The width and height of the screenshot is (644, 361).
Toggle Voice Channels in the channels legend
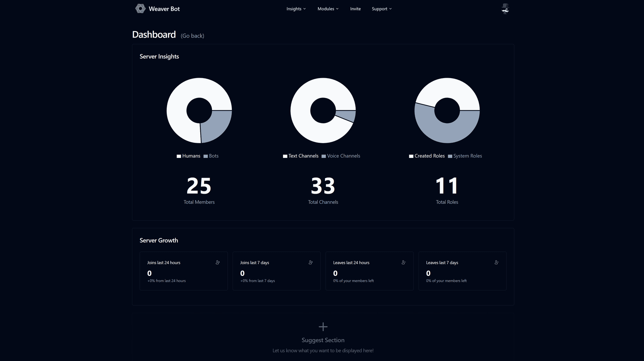pyautogui.click(x=341, y=156)
